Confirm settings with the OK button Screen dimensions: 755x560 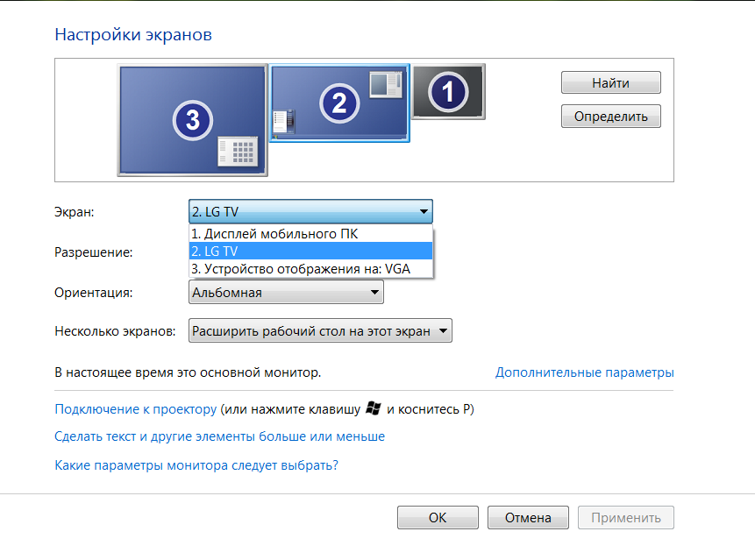coord(438,518)
